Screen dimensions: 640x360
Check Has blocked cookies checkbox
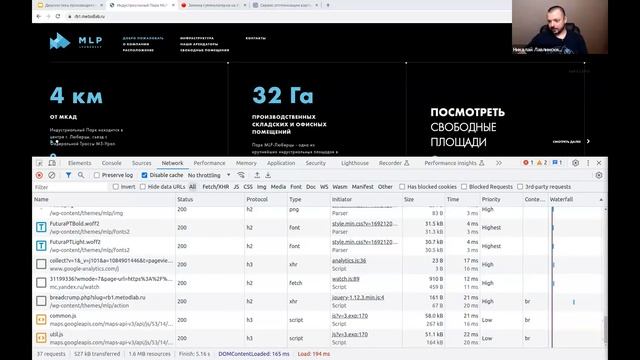click(x=402, y=187)
